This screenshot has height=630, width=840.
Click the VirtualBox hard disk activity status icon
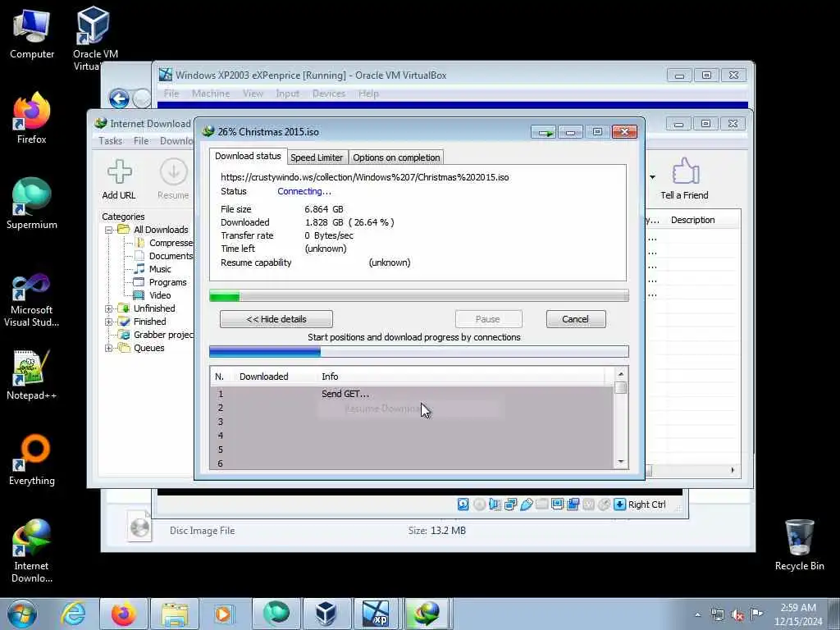(463, 504)
